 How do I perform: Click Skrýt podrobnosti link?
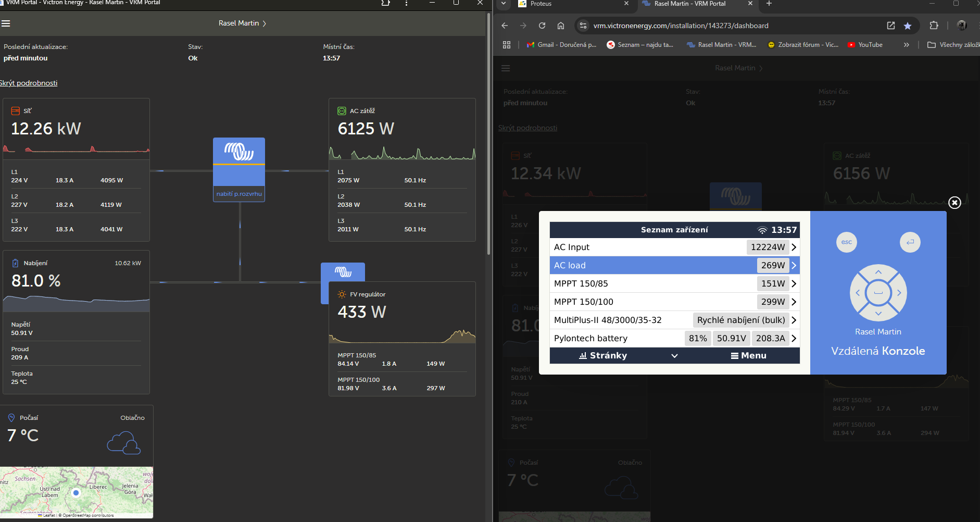[29, 83]
